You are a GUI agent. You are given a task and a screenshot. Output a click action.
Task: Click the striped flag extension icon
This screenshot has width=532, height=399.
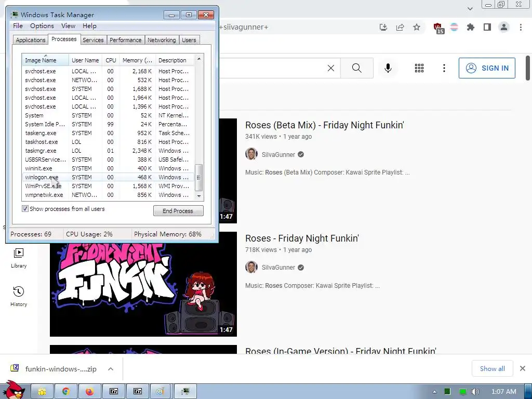tap(454, 27)
